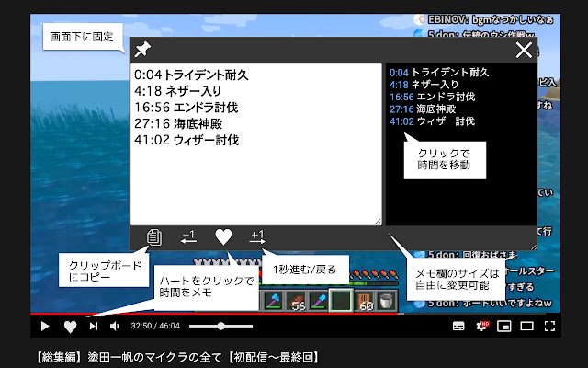Click inside the memo text area
This screenshot has width=588, height=368.
(x=256, y=144)
